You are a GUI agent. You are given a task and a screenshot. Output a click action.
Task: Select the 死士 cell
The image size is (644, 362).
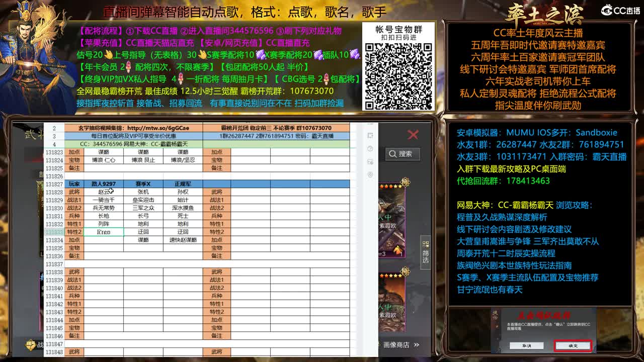[x=183, y=216]
